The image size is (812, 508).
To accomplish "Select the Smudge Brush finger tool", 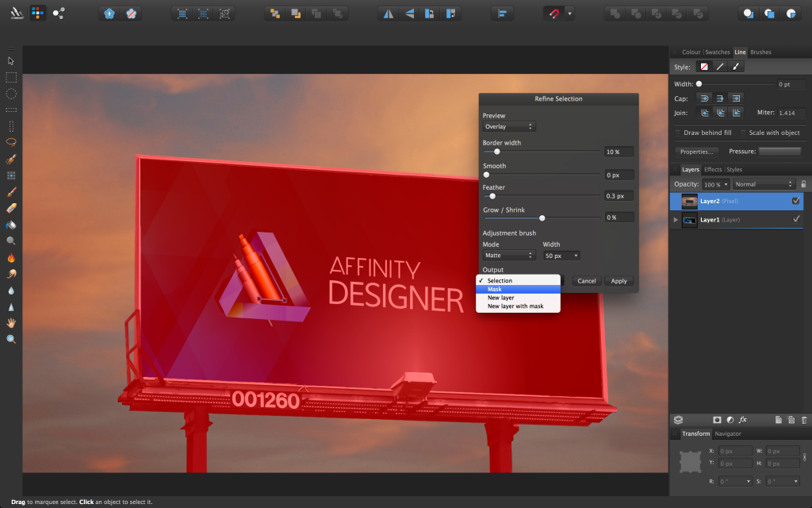I will (11, 274).
